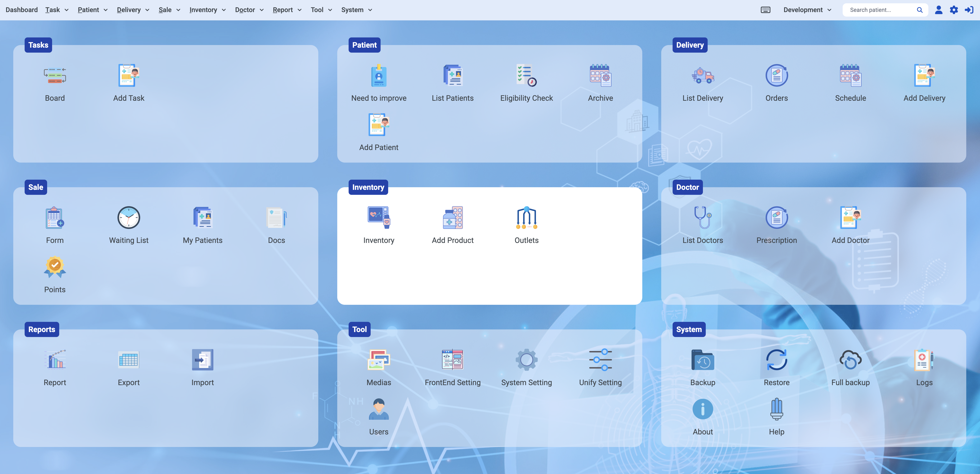Open the Prescription icon

click(x=777, y=218)
